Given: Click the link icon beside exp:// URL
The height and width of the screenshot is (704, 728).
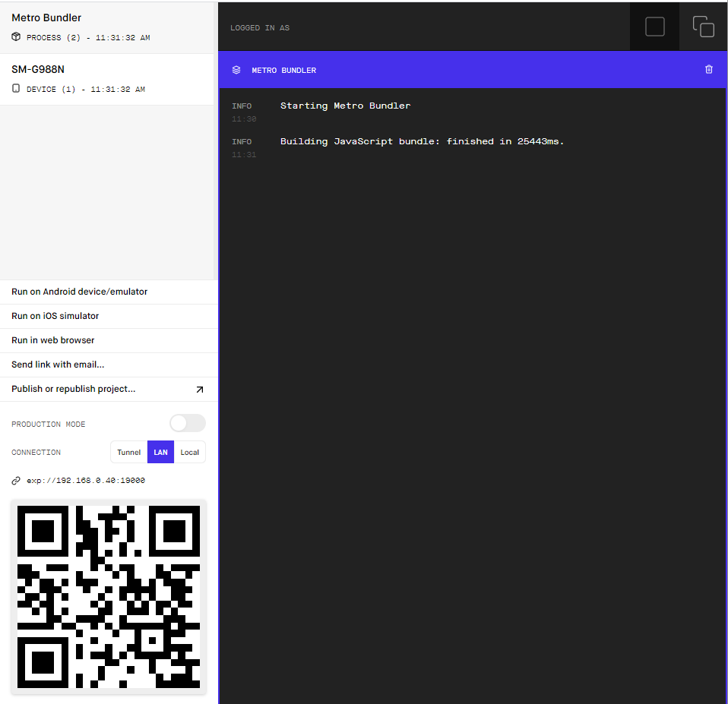Looking at the screenshot, I should (16, 480).
